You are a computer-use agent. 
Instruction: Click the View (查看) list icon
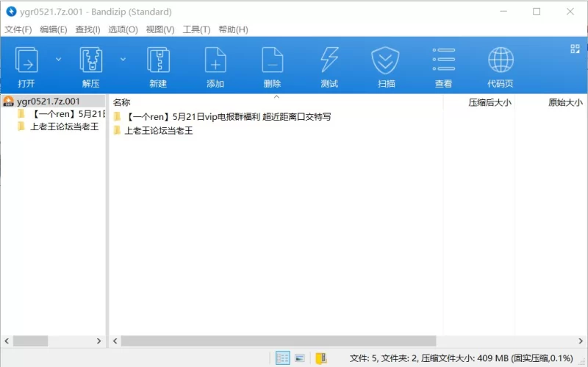pyautogui.click(x=444, y=60)
